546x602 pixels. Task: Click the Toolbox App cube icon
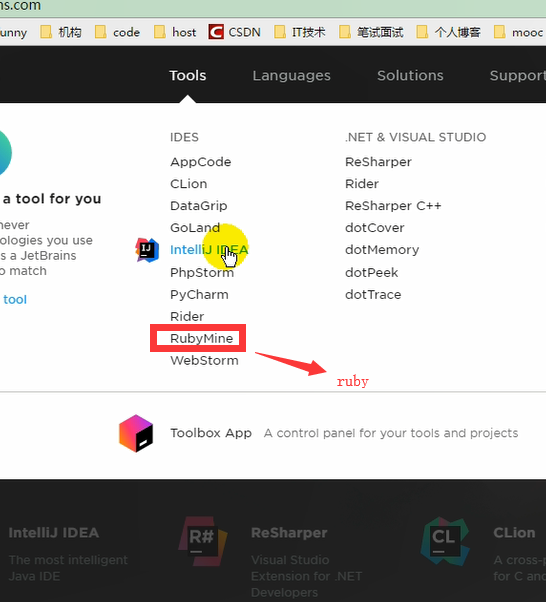point(136,433)
